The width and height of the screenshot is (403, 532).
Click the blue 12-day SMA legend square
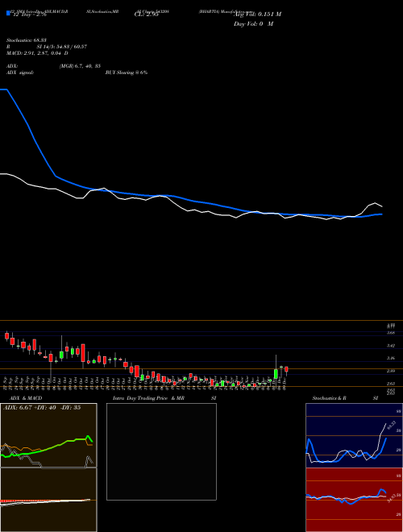pos(8,14)
